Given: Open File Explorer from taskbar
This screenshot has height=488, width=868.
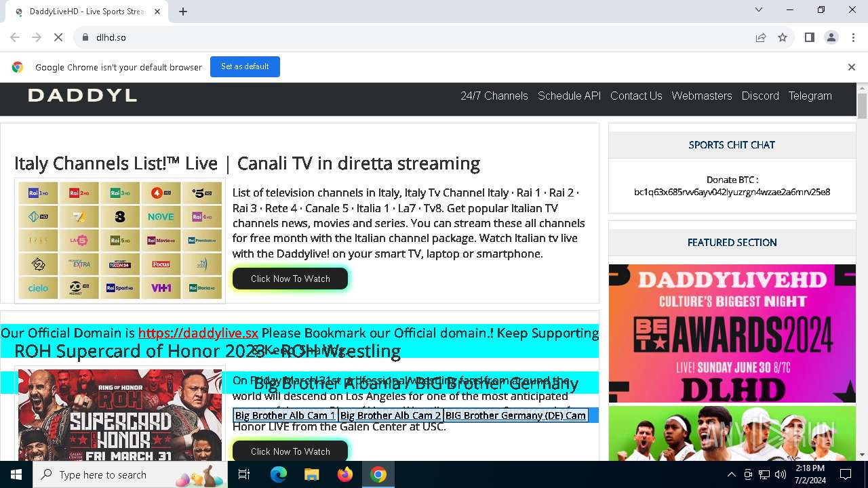Looking at the screenshot, I should [311, 474].
